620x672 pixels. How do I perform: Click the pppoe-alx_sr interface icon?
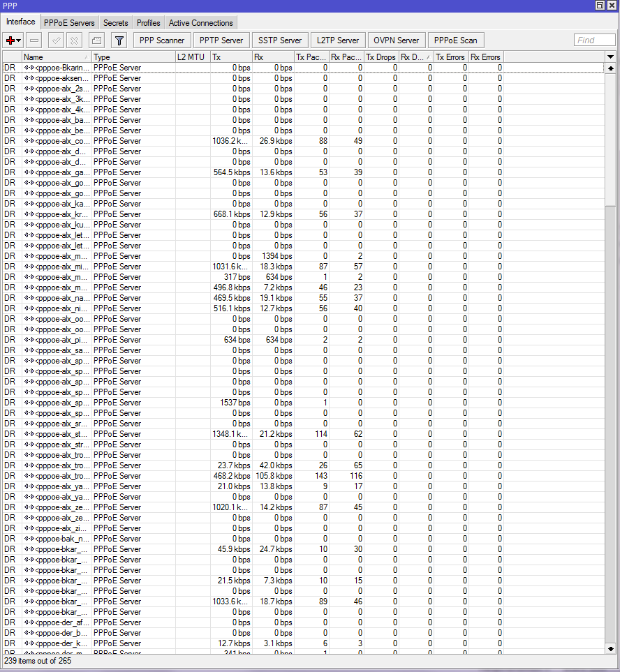[29, 424]
